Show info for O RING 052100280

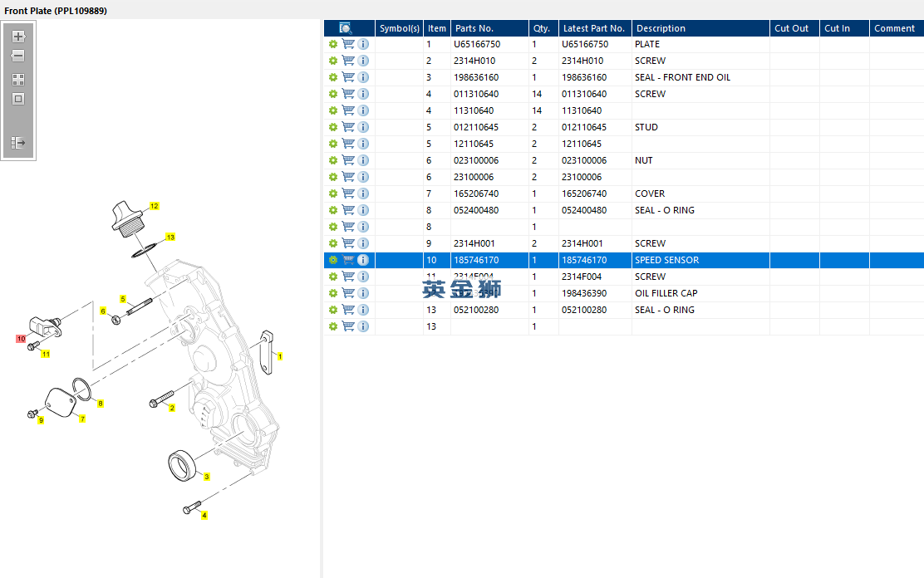(363, 310)
